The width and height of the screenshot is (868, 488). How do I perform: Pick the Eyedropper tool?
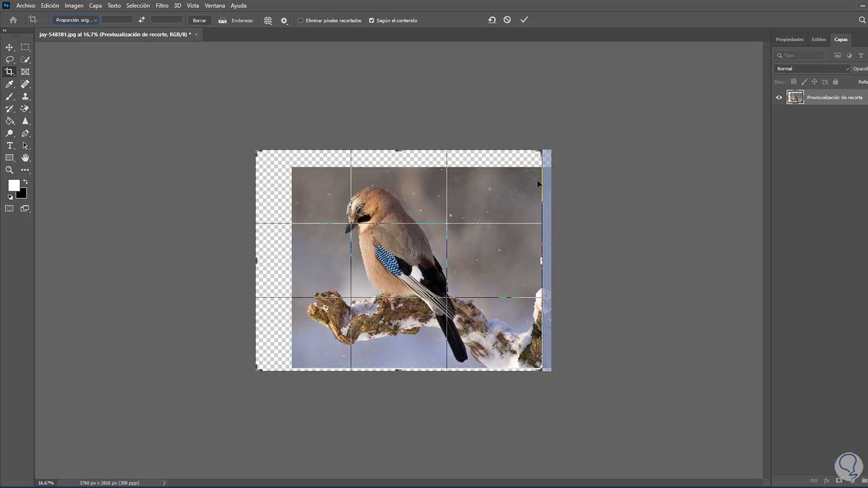[x=9, y=84]
